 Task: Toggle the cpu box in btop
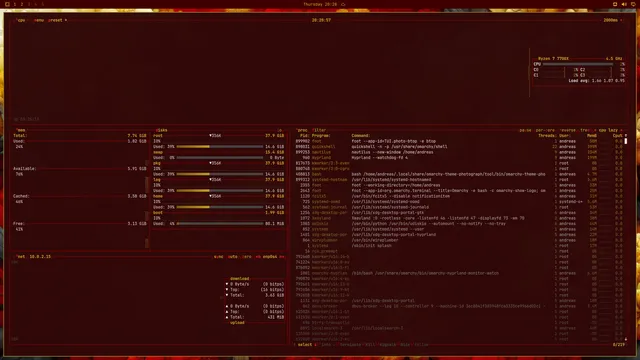(x=20, y=20)
